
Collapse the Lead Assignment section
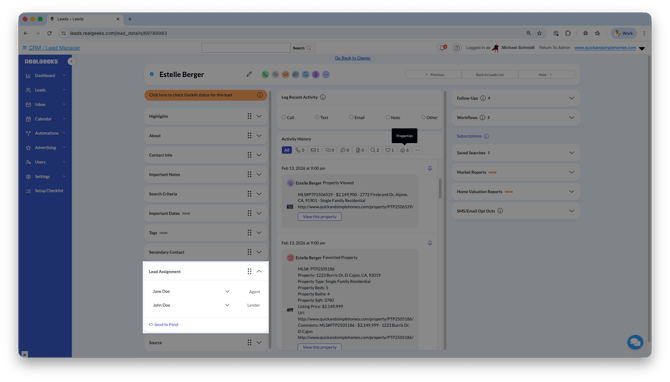[259, 271]
